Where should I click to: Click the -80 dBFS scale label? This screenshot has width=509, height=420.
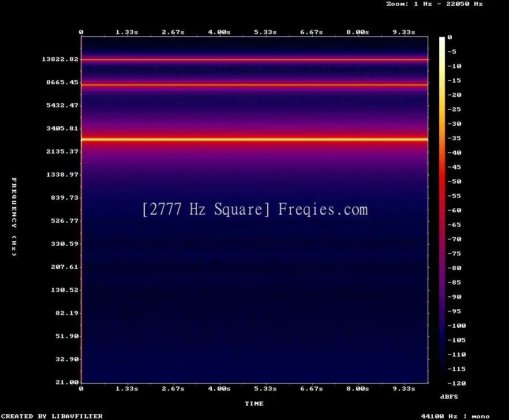pos(454,268)
